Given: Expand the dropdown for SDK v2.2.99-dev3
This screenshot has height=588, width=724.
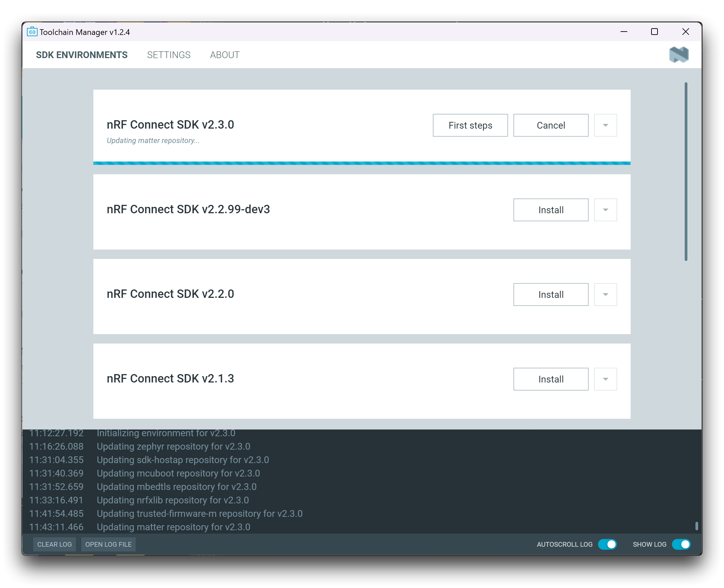Looking at the screenshot, I should (605, 210).
